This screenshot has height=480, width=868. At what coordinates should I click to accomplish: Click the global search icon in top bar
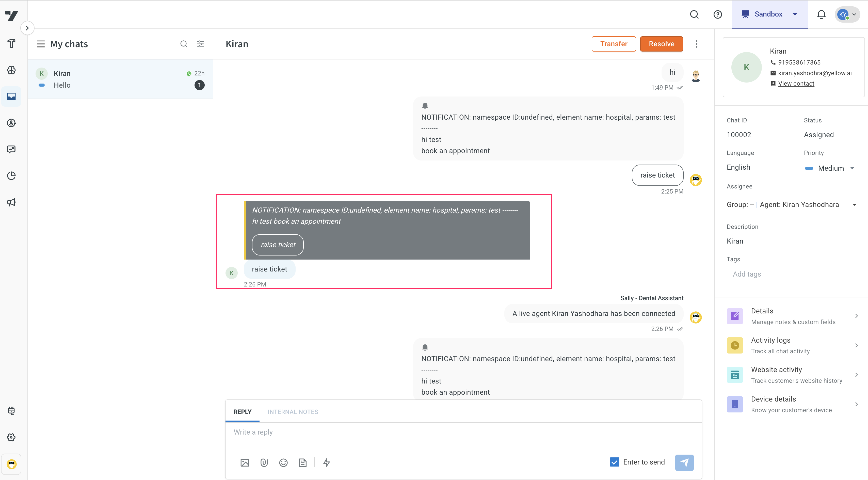[694, 14]
